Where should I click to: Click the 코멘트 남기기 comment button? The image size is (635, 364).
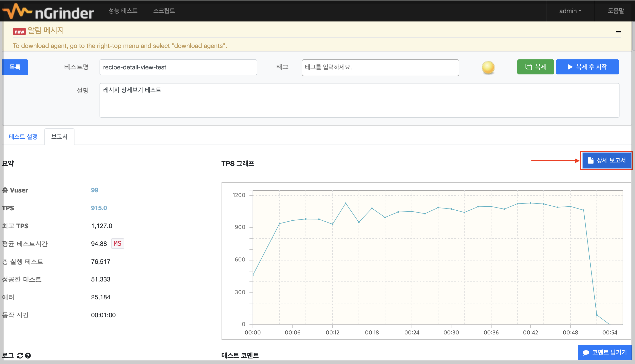point(604,352)
